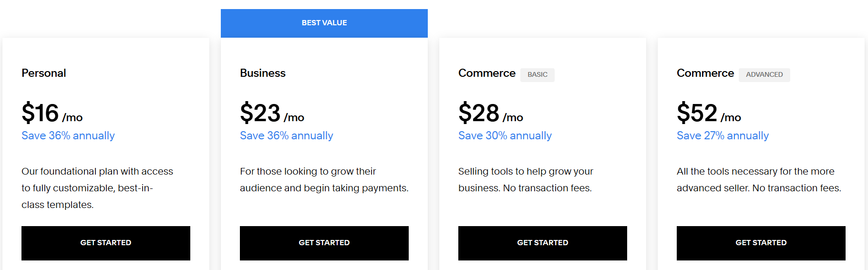
Task: Click the BASIC badge beside Commerce
Action: tap(537, 74)
